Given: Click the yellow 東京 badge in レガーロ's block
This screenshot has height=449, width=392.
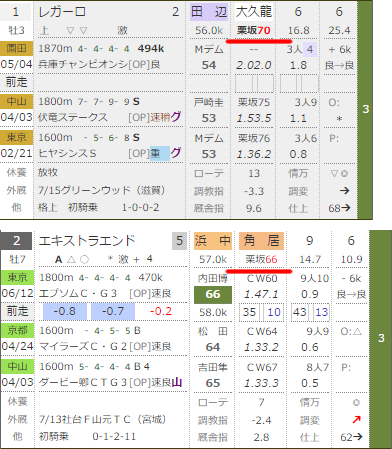Looking at the screenshot, I should [16, 137].
